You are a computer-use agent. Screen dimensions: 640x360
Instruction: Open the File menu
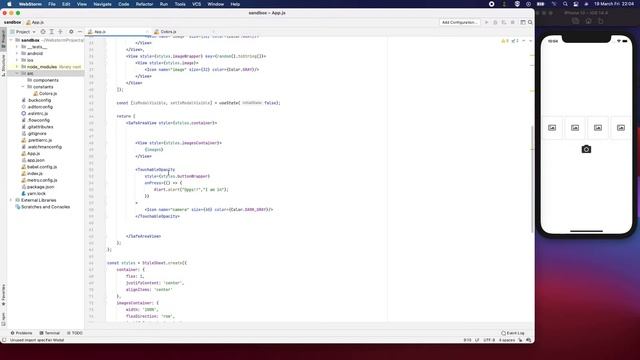[51, 4]
